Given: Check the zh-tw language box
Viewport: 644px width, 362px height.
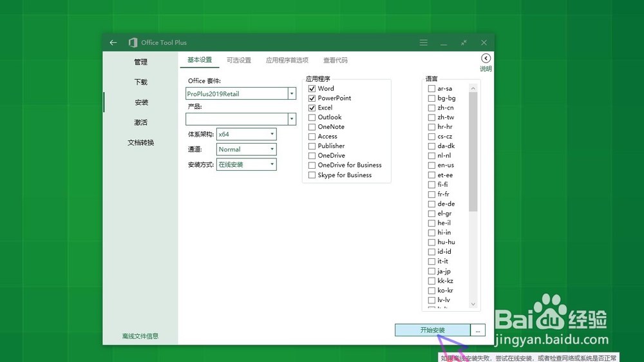Looking at the screenshot, I should click(431, 117).
